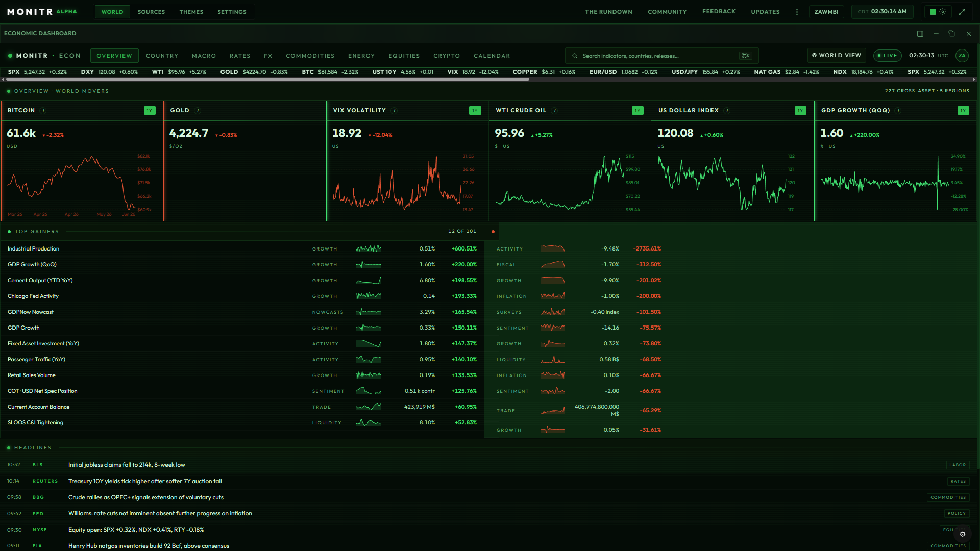
Task: Toggle the green square dark theme
Action: [933, 12]
